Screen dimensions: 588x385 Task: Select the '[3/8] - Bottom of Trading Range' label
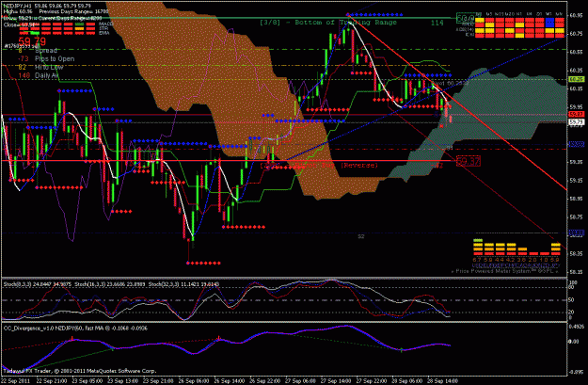pyautogui.click(x=328, y=23)
